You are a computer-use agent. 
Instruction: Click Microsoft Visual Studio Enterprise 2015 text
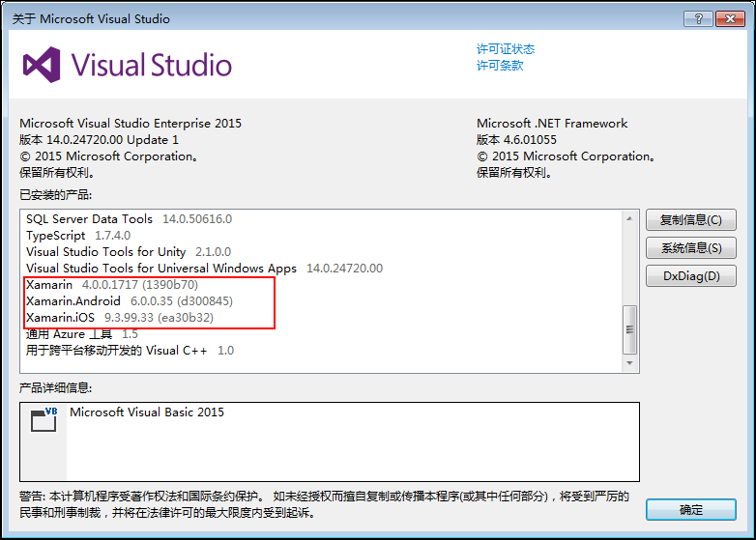pyautogui.click(x=131, y=124)
